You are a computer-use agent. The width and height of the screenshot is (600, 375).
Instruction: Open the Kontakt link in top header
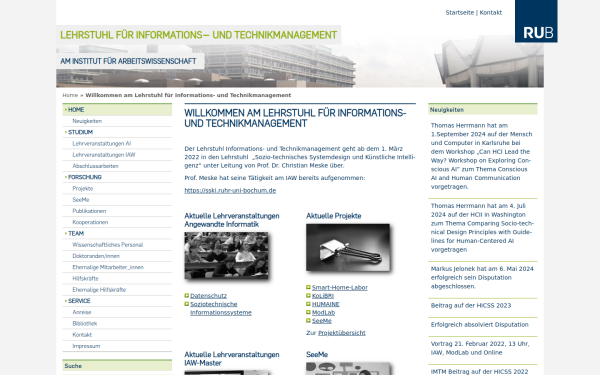click(x=491, y=13)
